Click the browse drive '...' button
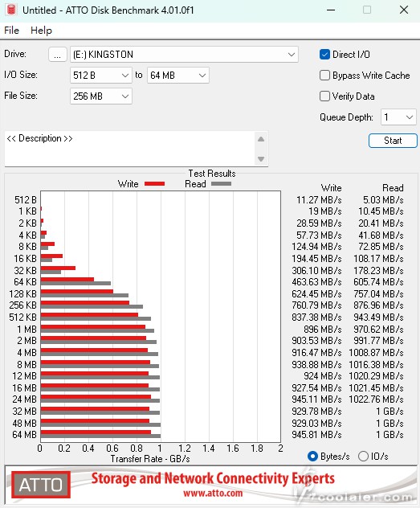 (58, 55)
